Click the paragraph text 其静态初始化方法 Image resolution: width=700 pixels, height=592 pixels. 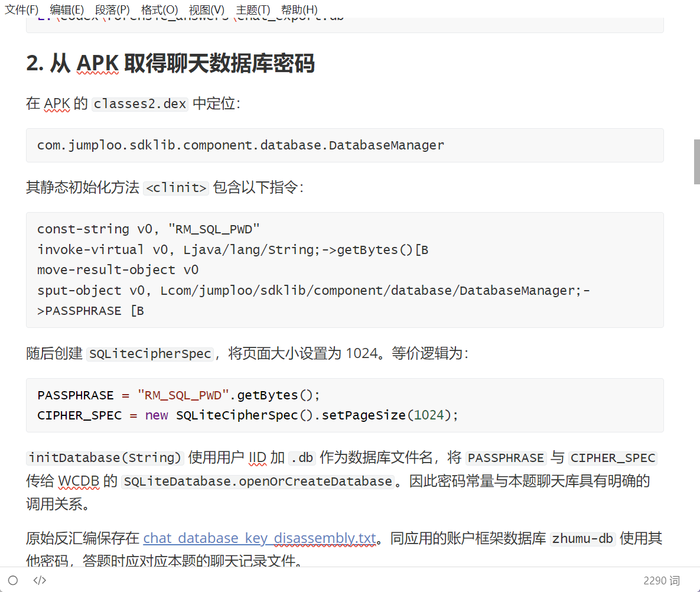tap(83, 187)
